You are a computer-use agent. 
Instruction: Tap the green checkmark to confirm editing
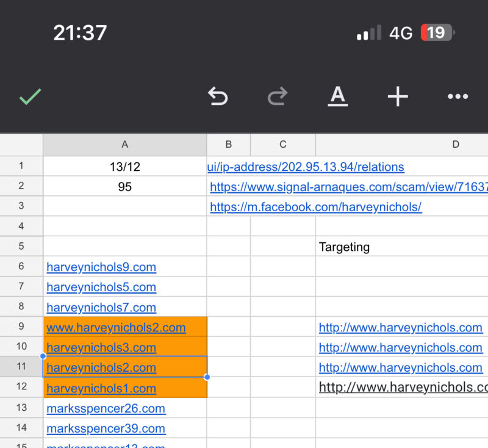[30, 96]
